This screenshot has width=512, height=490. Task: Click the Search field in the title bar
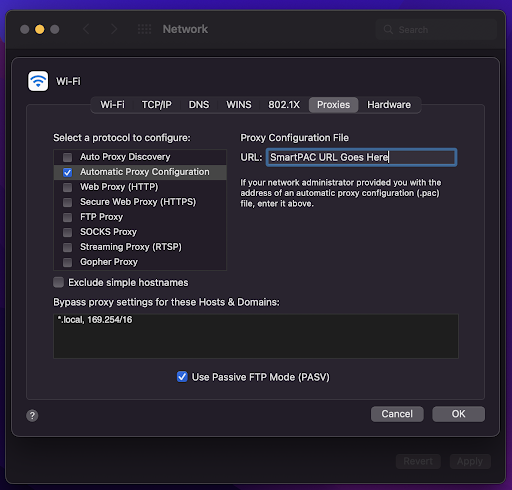436,29
